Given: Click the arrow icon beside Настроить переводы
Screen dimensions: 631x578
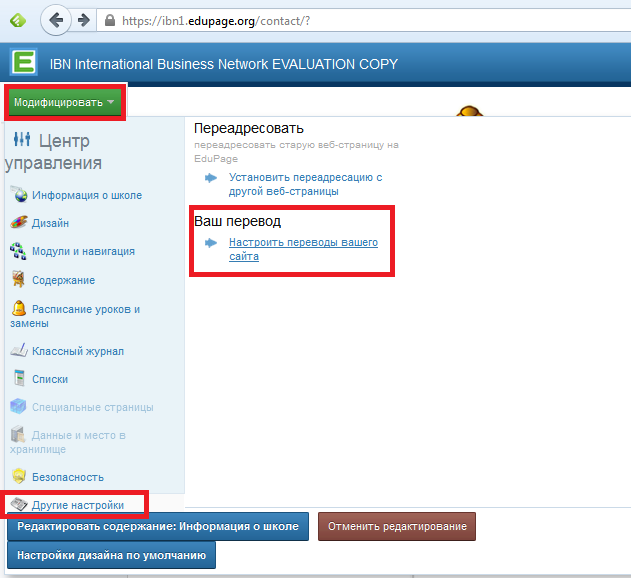Looking at the screenshot, I should click(211, 243).
